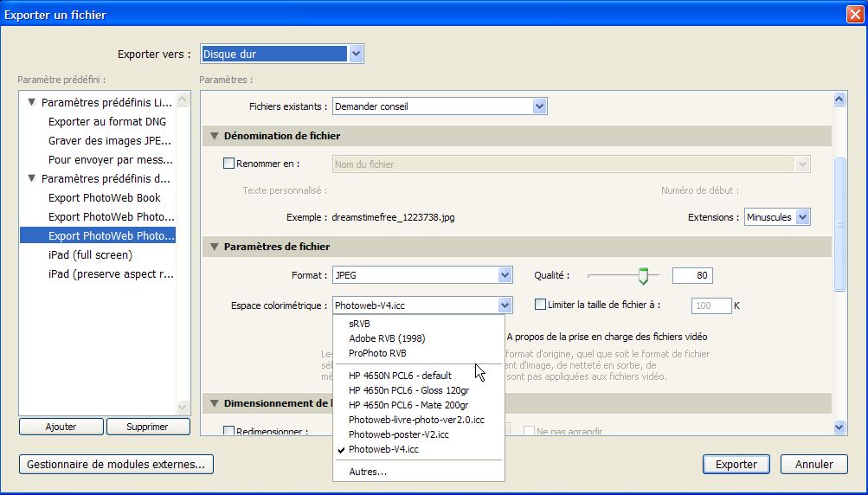Viewport: 868px width, 495px height.
Task: Toggle the Redimensionner checkbox
Action: 228,431
